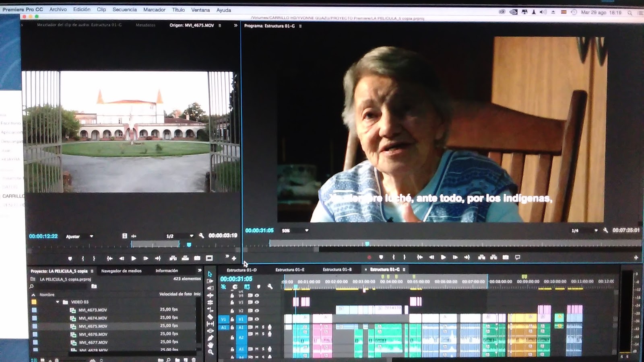
Task: Open Proyecto panel menu icon
Action: [x=92, y=271]
